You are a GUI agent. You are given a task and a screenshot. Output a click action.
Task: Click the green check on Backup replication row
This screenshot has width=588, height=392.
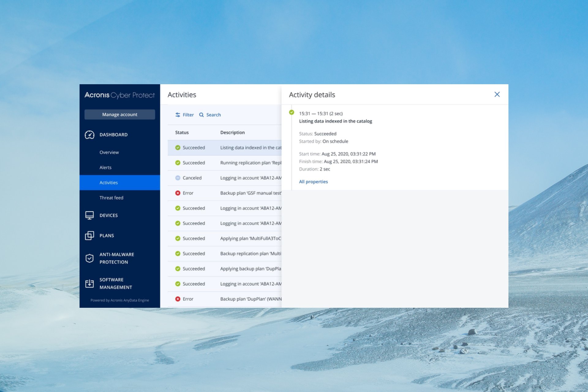(178, 254)
